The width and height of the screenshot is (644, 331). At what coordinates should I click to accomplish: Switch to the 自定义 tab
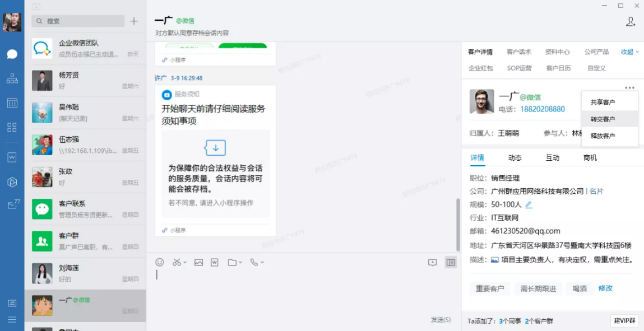[596, 68]
